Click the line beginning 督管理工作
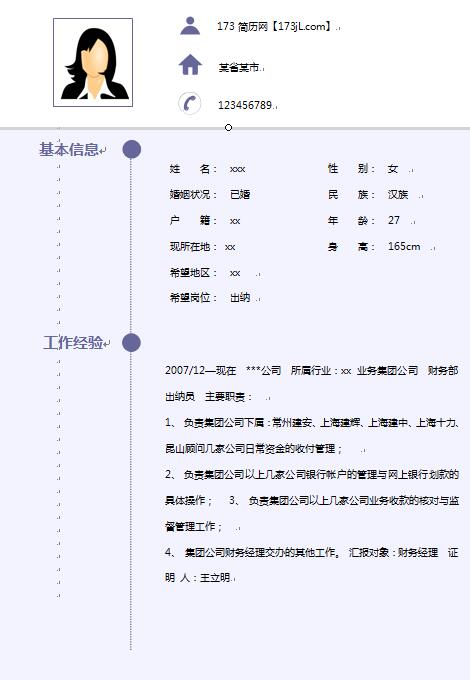This screenshot has width=470, height=680. pos(193,526)
